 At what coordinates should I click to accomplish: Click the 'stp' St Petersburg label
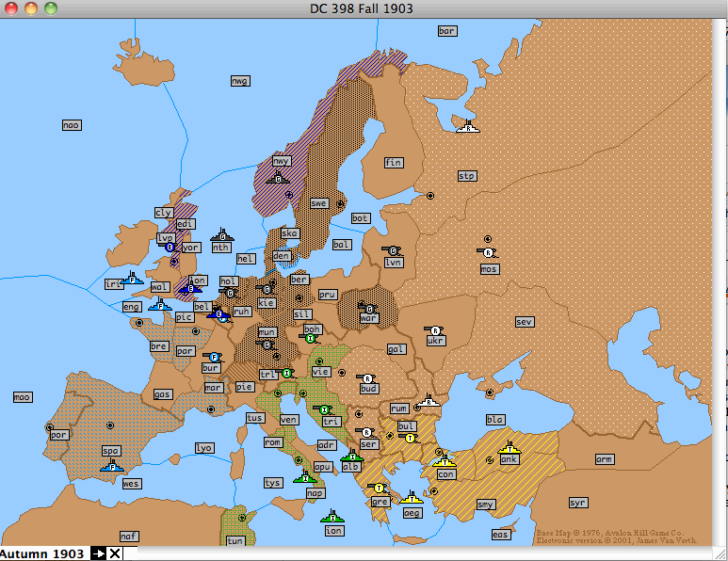(x=467, y=176)
